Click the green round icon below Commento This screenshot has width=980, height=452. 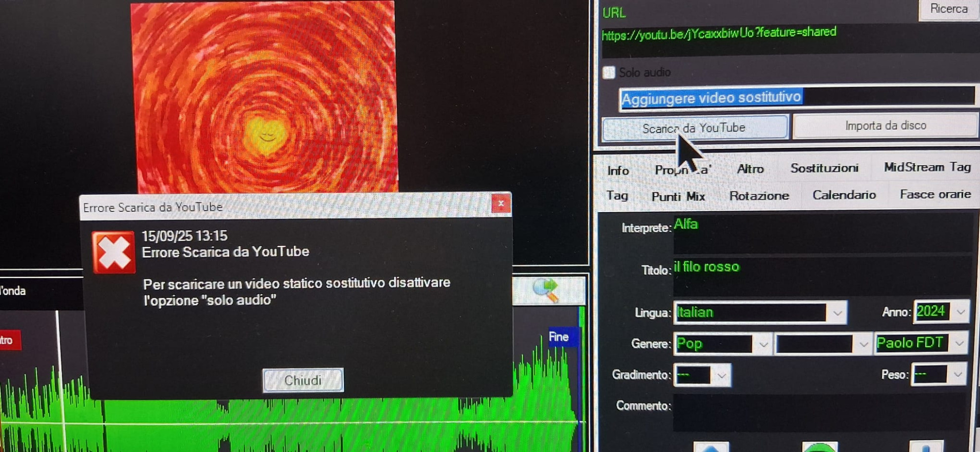[820, 448]
